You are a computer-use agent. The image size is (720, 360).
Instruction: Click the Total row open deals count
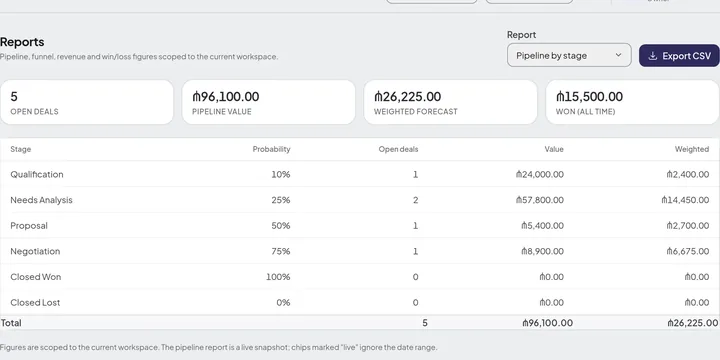425,323
